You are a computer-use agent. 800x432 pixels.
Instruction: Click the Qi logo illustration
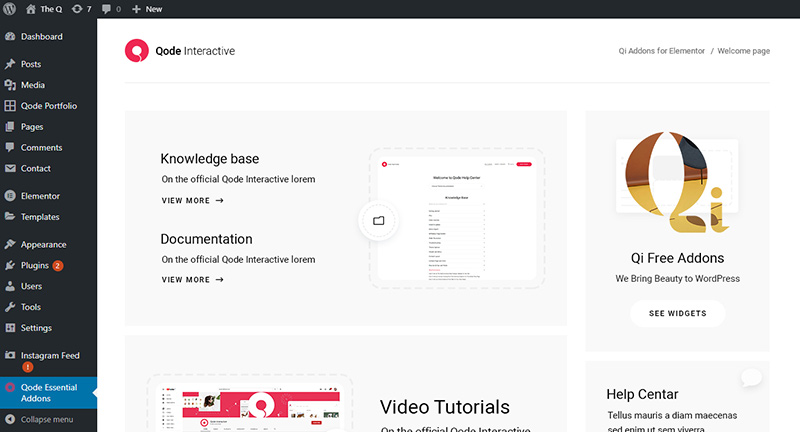click(x=678, y=182)
